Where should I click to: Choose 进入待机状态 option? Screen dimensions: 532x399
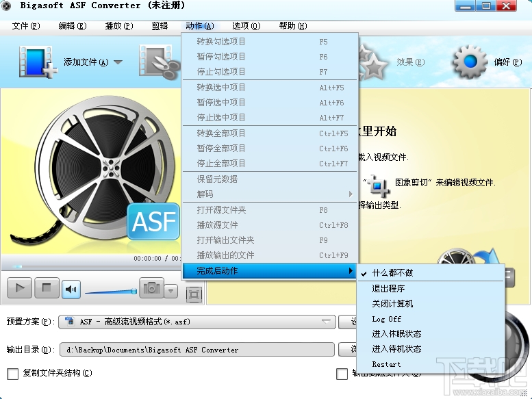[x=431, y=349]
